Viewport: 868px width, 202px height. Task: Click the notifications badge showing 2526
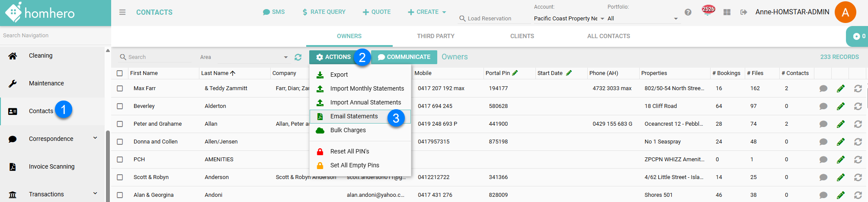(708, 10)
